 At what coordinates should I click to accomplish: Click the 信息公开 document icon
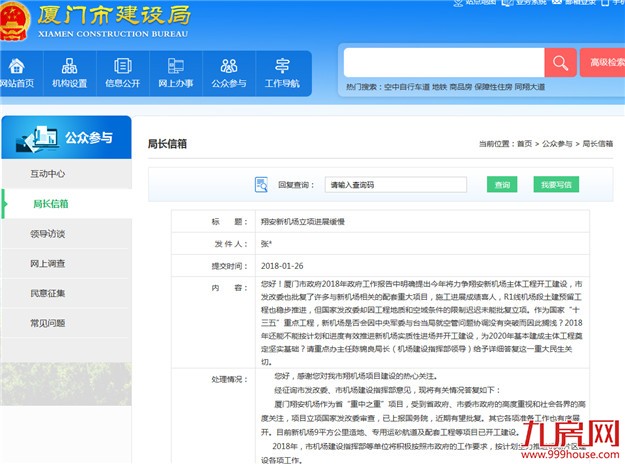click(123, 66)
